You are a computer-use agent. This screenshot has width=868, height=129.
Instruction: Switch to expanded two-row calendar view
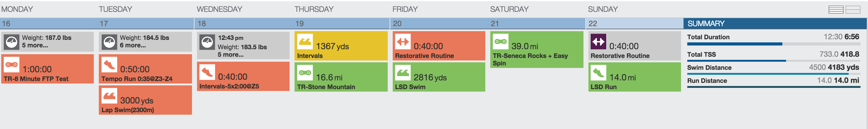[x=853, y=9]
